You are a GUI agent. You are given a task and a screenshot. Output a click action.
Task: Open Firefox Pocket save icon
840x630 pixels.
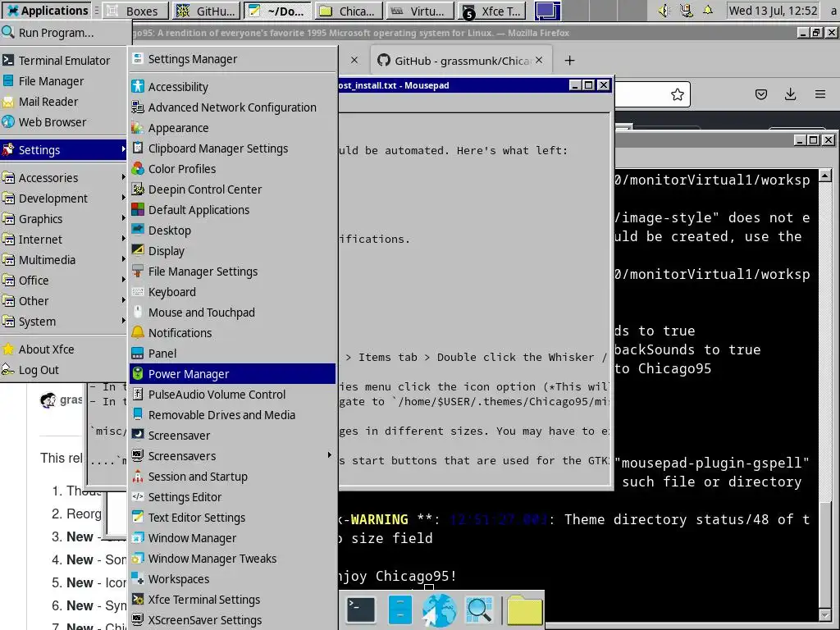click(760, 95)
